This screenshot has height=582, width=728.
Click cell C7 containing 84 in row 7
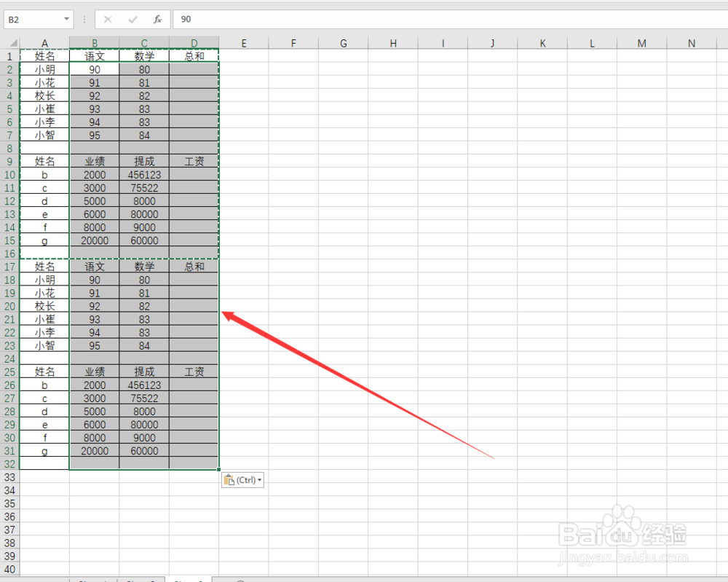tap(144, 135)
